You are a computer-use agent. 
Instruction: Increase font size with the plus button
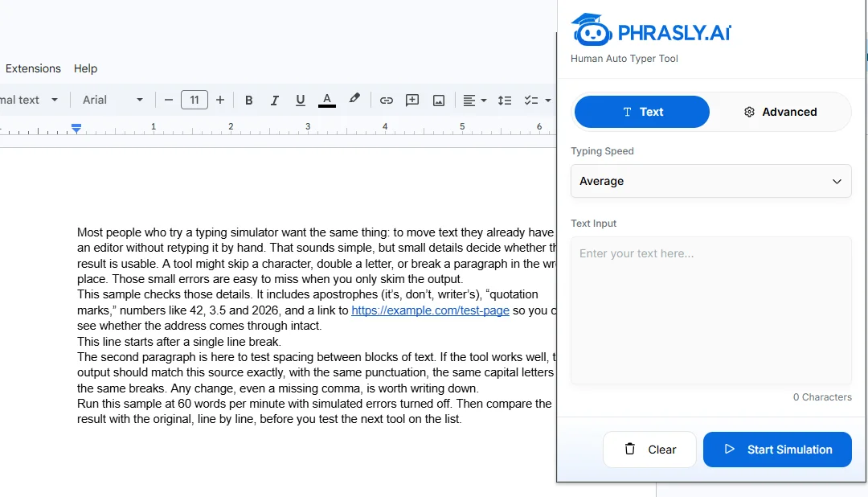tap(219, 100)
